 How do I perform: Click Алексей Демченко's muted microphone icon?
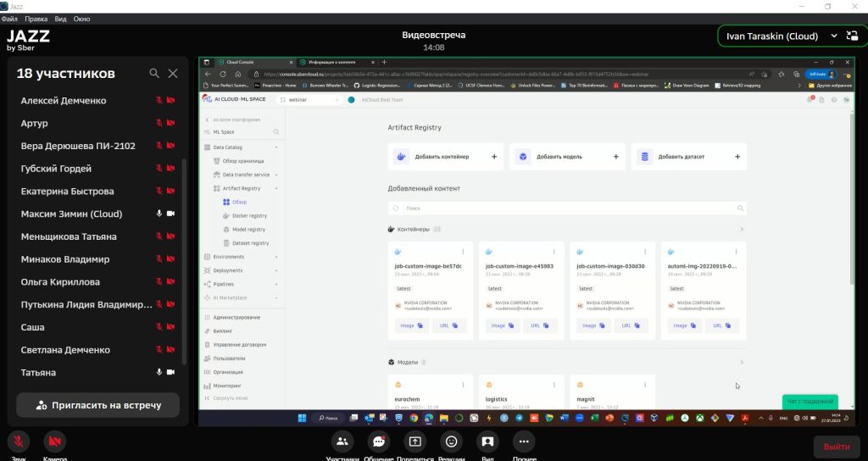pos(159,100)
